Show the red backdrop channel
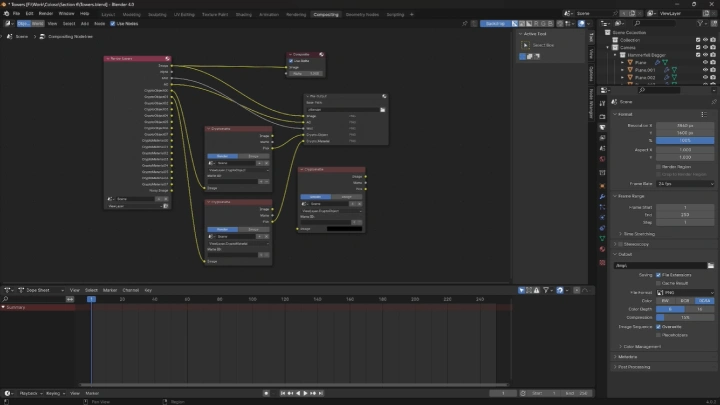720x405 pixels. 536,23
